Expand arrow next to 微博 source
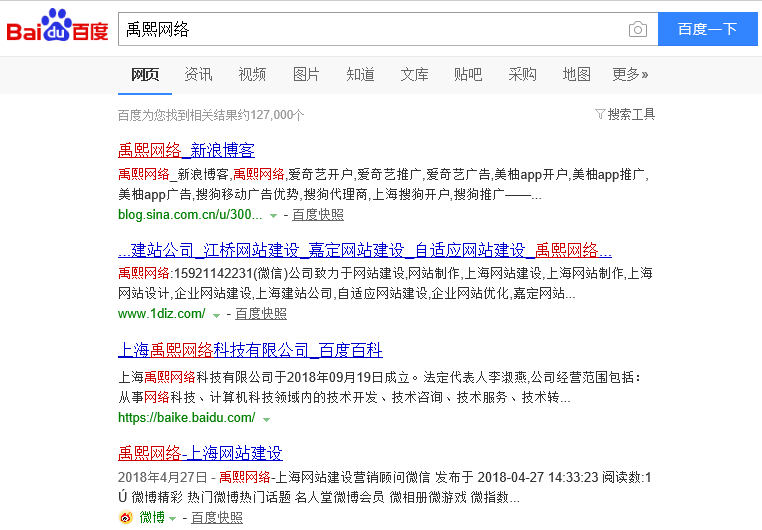Image resolution: width=762 pixels, height=530 pixels. click(172, 519)
